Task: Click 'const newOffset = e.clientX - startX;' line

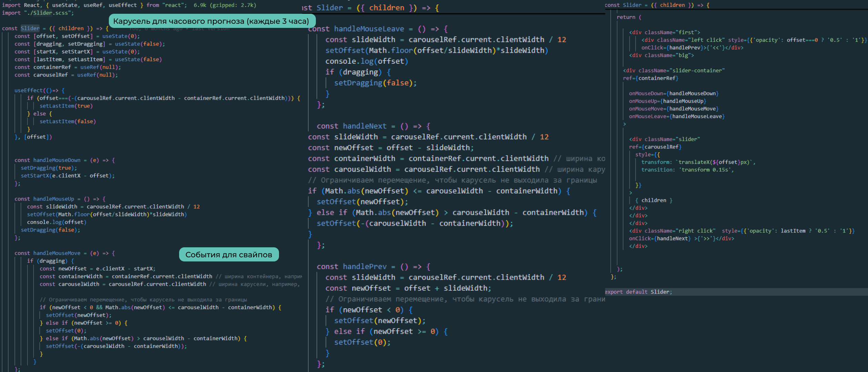Action: pyautogui.click(x=97, y=269)
